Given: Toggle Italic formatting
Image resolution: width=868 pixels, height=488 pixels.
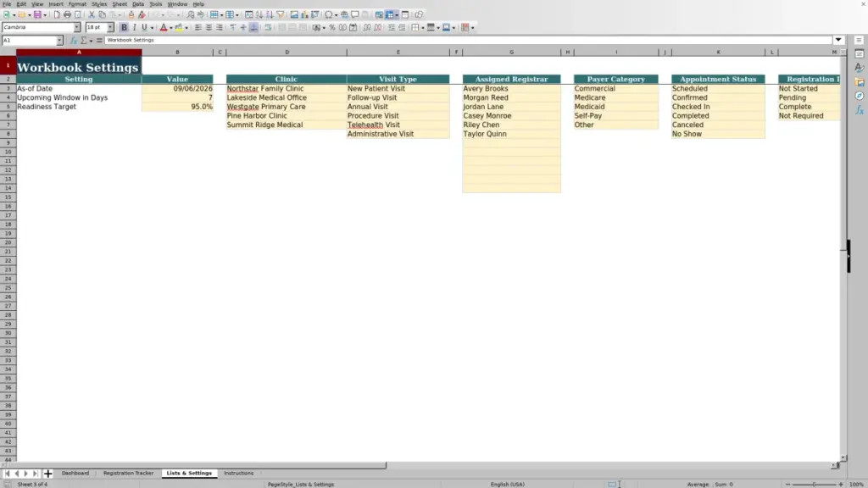Looking at the screenshot, I should coord(135,28).
